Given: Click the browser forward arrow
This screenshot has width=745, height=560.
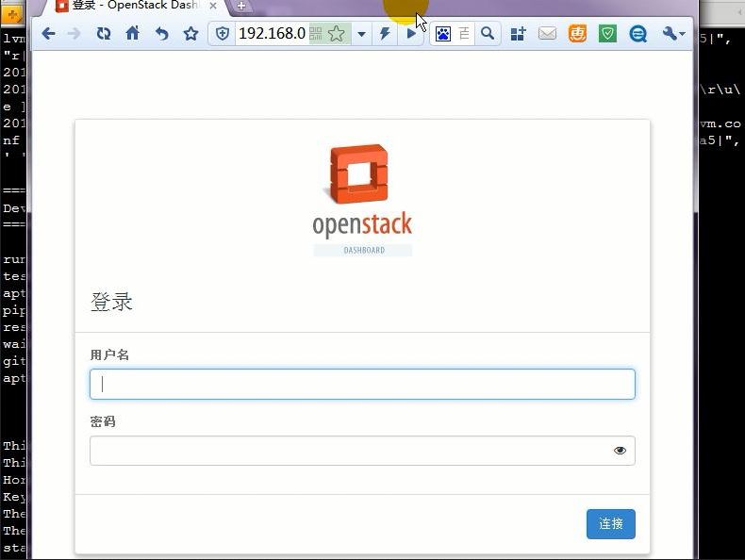Looking at the screenshot, I should click(74, 34).
